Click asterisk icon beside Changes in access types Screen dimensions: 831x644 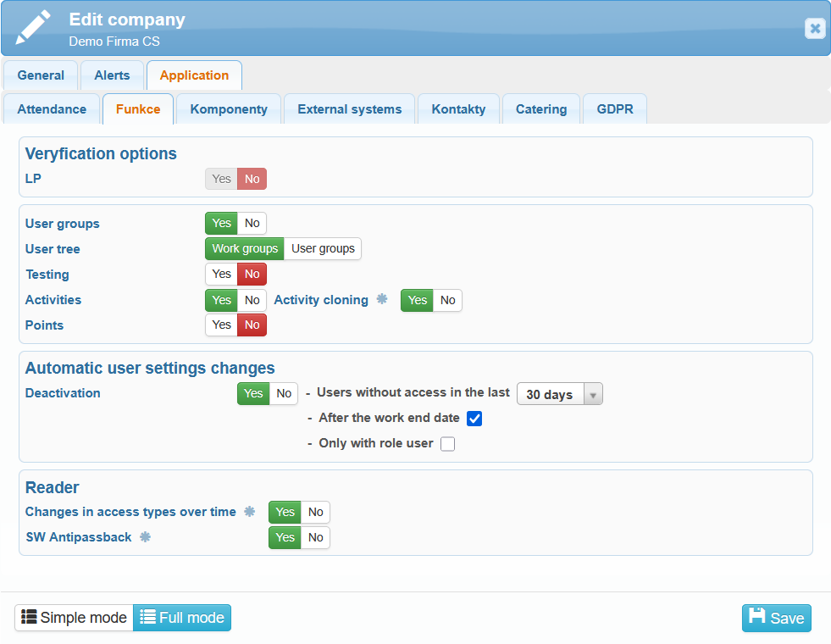point(249,511)
